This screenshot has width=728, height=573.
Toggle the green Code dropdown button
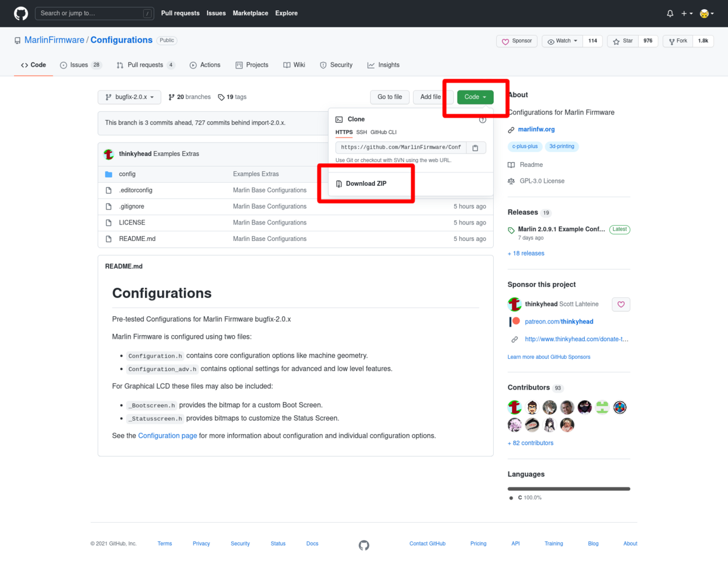(x=475, y=97)
